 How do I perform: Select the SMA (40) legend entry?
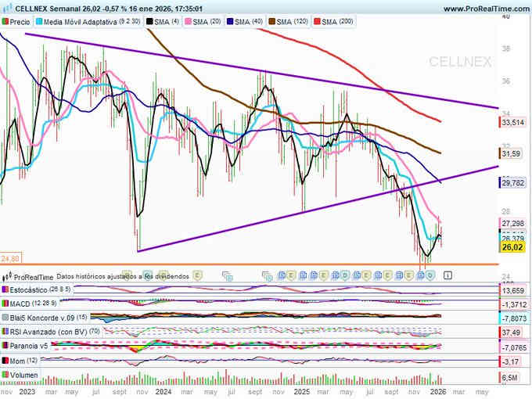click(x=249, y=22)
